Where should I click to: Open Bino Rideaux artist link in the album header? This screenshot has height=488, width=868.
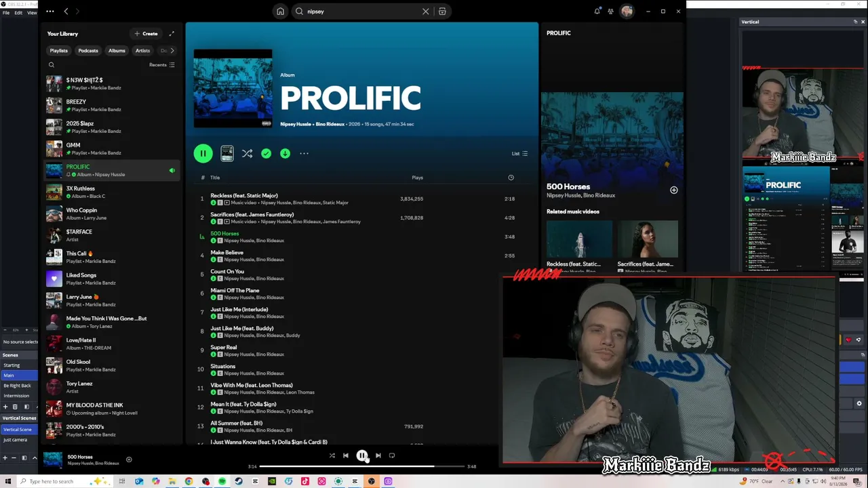tap(330, 124)
